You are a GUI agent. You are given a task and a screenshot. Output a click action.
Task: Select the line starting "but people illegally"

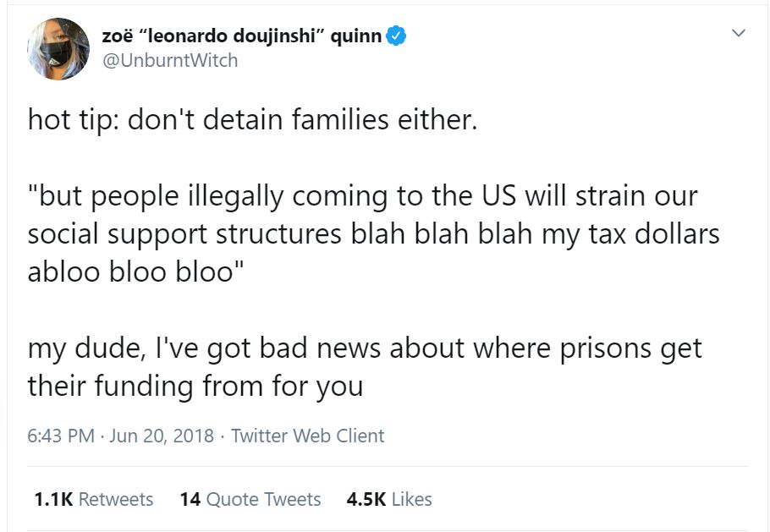362,195
